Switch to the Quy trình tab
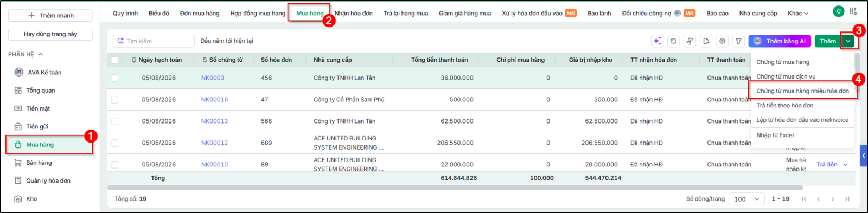 [125, 14]
